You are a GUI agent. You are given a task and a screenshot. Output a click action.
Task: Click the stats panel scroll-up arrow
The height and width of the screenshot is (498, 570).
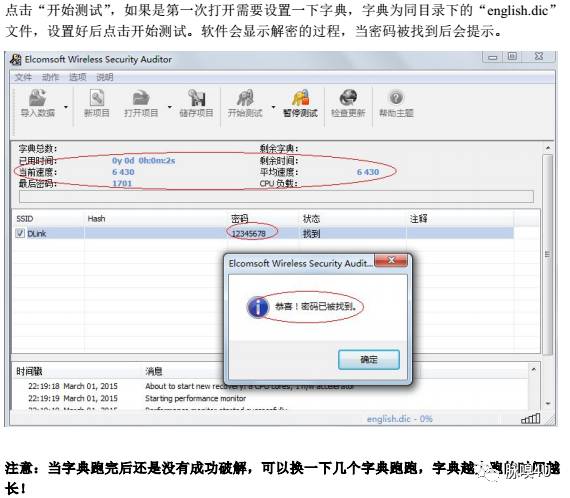click(x=548, y=148)
